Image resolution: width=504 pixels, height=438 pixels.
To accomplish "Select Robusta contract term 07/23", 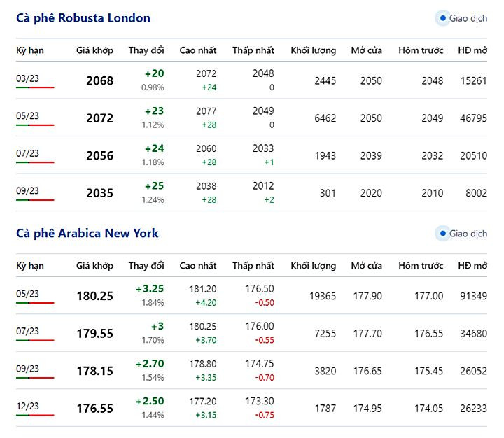I will pos(27,153).
